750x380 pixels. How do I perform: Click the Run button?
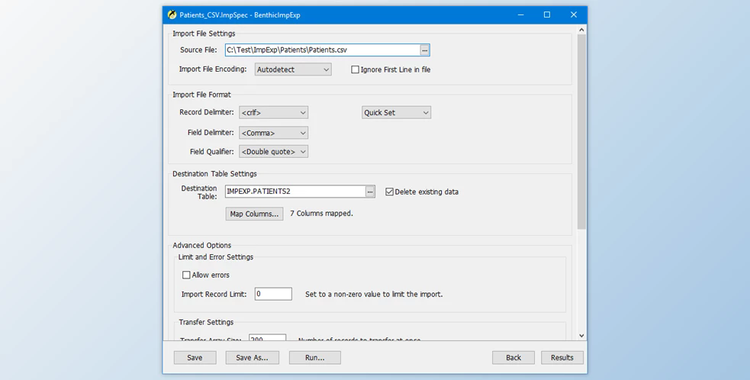pos(315,358)
